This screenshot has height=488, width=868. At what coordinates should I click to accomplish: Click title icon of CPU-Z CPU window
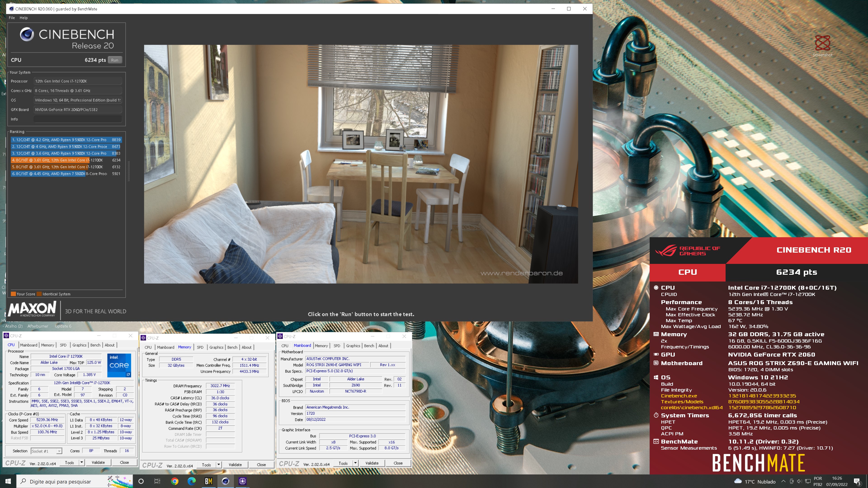coord(6,335)
